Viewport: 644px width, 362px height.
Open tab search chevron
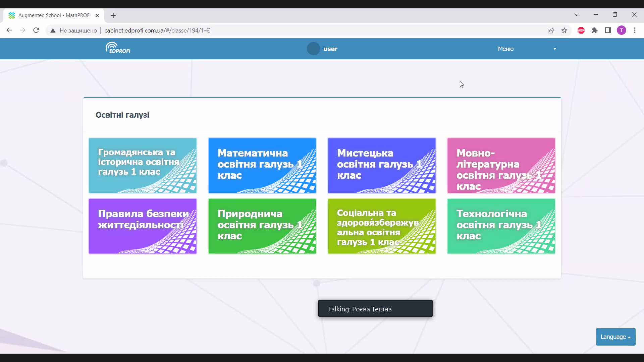pos(577,15)
